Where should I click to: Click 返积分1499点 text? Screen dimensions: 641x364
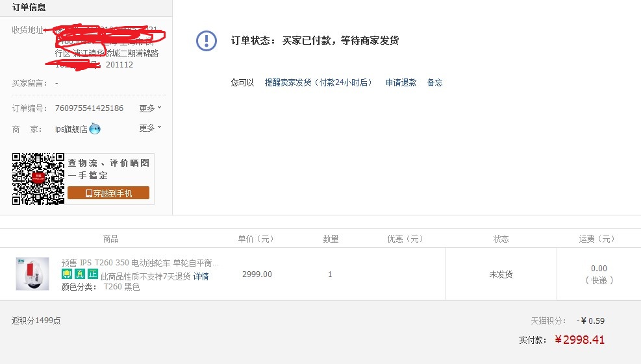pos(36,321)
